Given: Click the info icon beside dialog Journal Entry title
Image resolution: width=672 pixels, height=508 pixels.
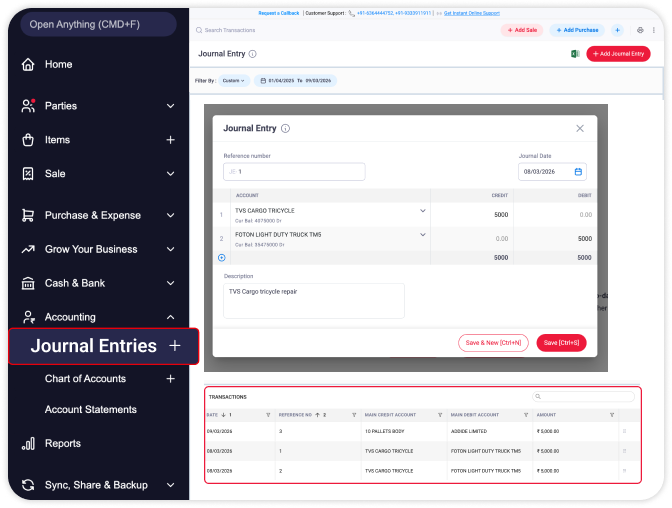Looking at the screenshot, I should 286,129.
